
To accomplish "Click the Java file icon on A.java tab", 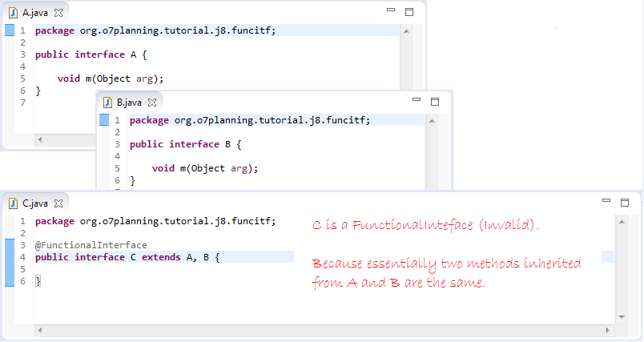I will point(13,13).
